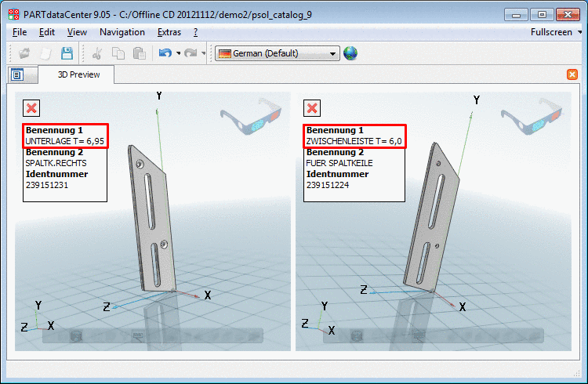Expand the redo history dropdown arrow

(x=204, y=53)
